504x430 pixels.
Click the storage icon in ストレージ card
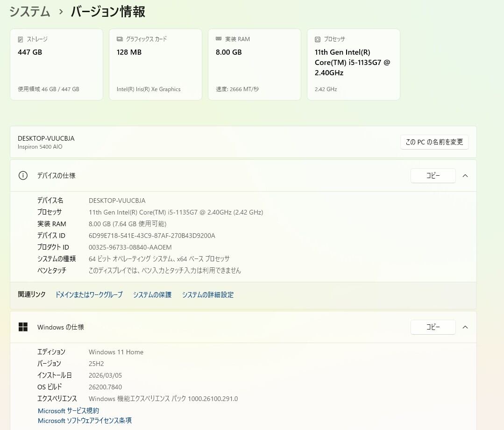(21, 40)
